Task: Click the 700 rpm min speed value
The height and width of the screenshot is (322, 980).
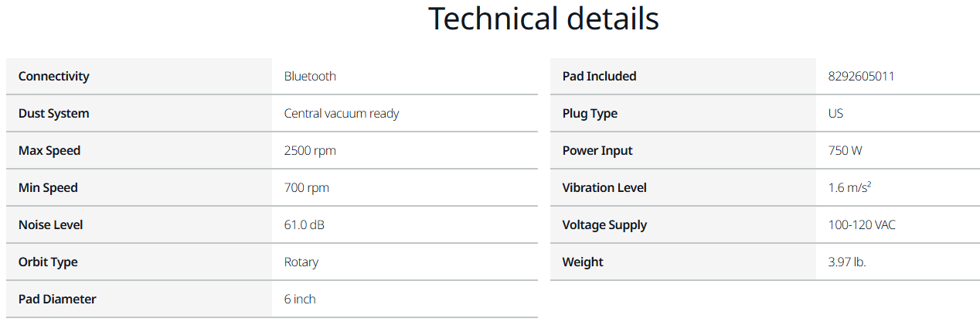Action: (307, 187)
